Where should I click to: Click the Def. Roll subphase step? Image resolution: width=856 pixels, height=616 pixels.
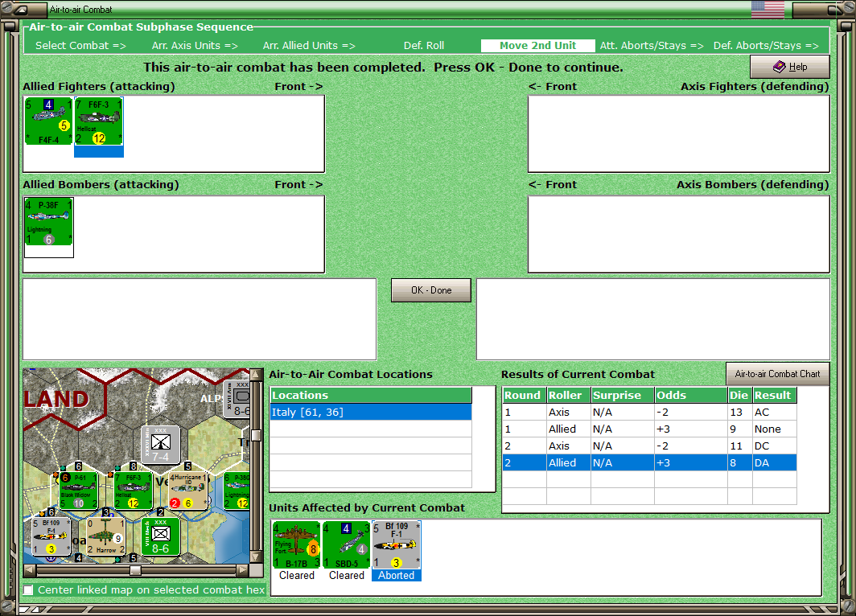pos(424,46)
